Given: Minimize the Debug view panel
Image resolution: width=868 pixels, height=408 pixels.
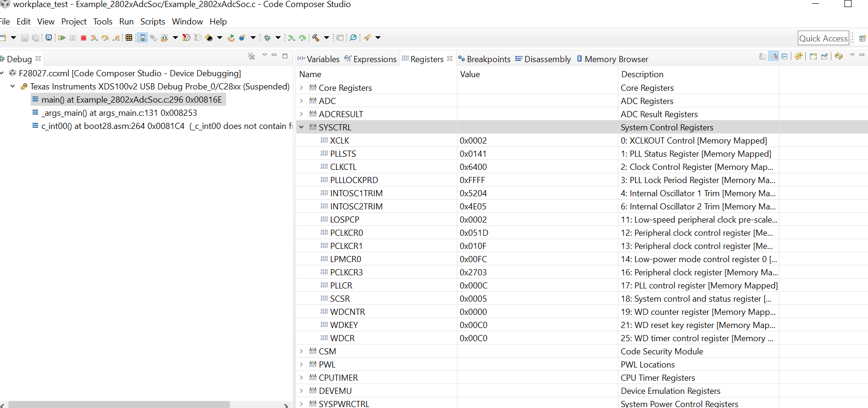Looking at the screenshot, I should point(274,56).
